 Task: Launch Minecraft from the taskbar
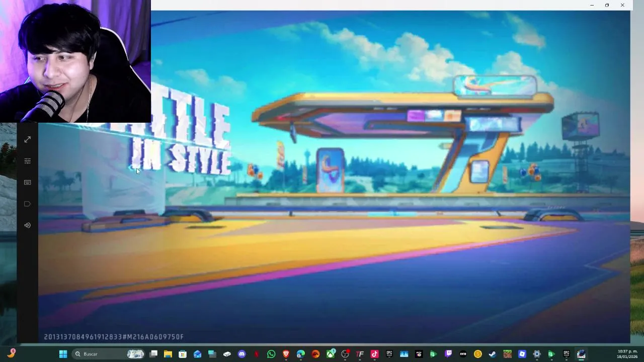click(x=507, y=354)
